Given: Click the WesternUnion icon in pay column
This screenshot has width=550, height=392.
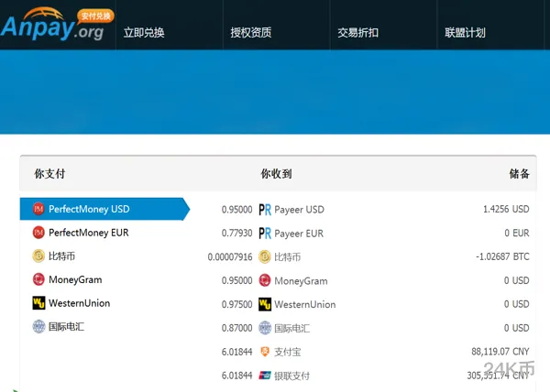Looking at the screenshot, I should pos(38,303).
